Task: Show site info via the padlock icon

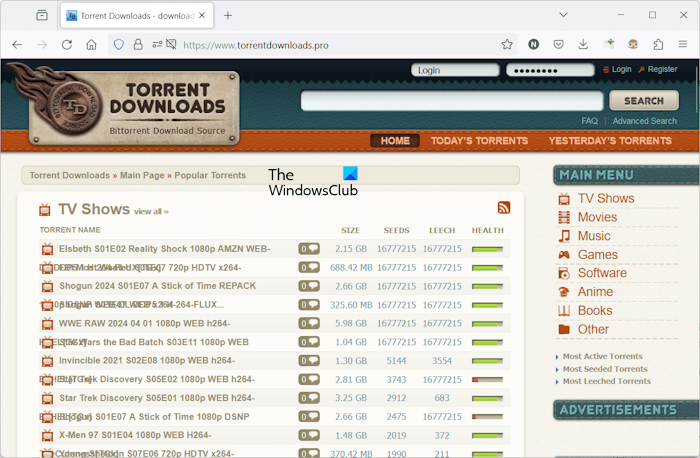Action: pos(138,45)
